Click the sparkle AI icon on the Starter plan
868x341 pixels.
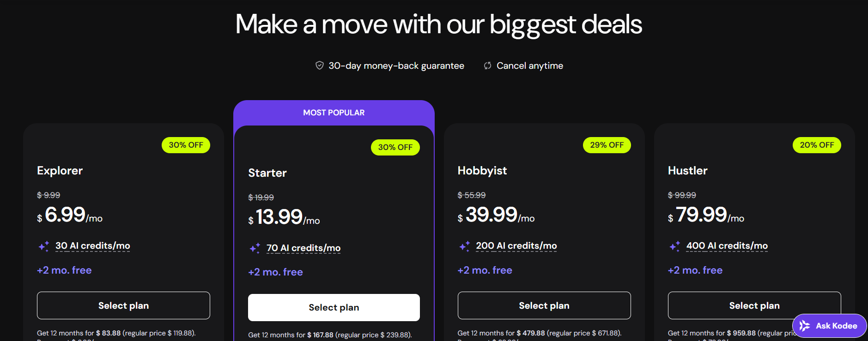point(254,248)
